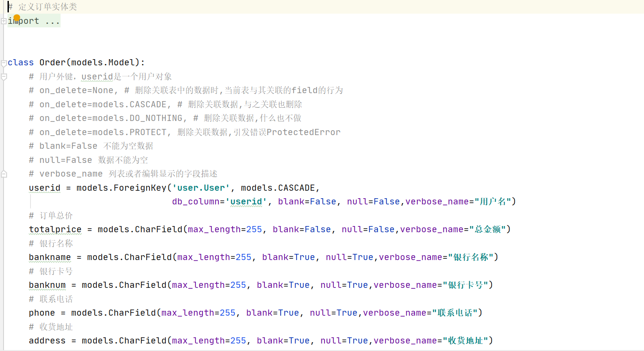644x351 pixels.
Task: Click "on_delete=None" in the comment
Action: (76, 91)
